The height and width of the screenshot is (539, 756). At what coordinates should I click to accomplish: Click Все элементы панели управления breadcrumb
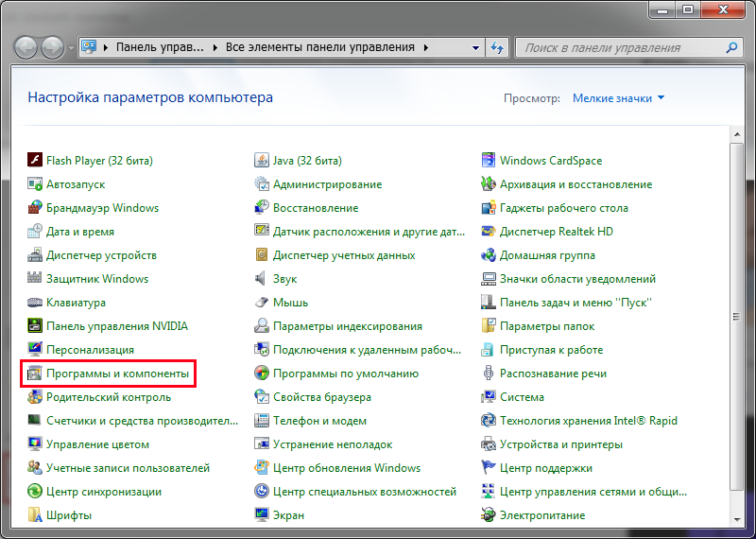(320, 47)
